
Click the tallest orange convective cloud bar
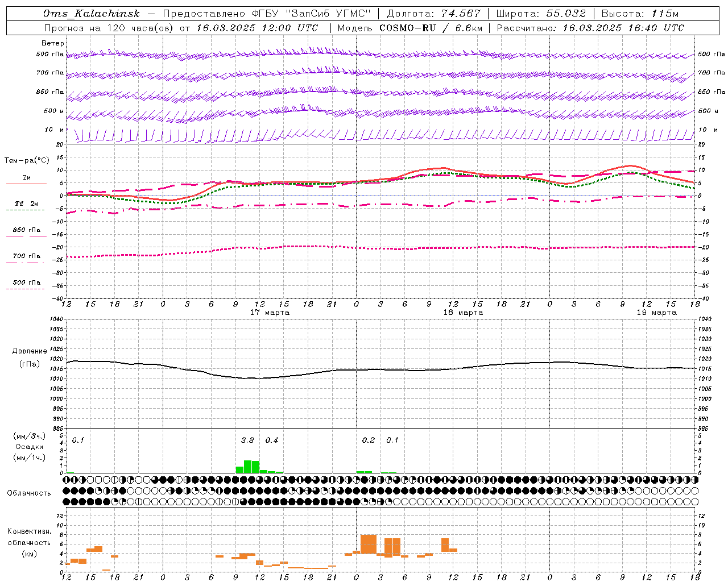point(369,544)
